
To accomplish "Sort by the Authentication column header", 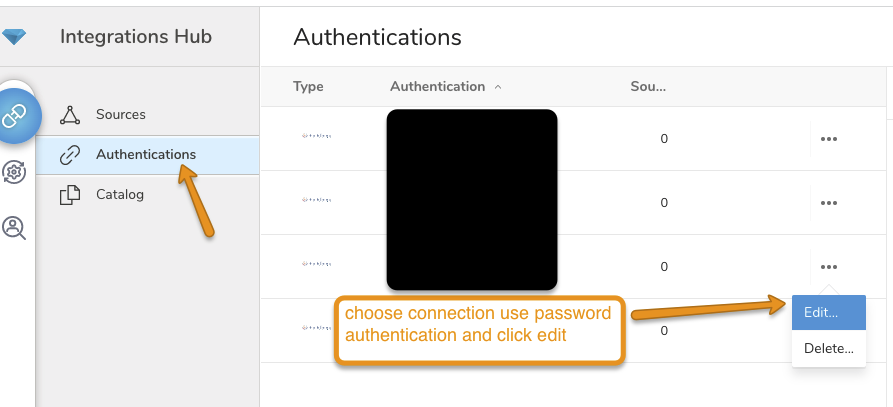I will (437, 87).
